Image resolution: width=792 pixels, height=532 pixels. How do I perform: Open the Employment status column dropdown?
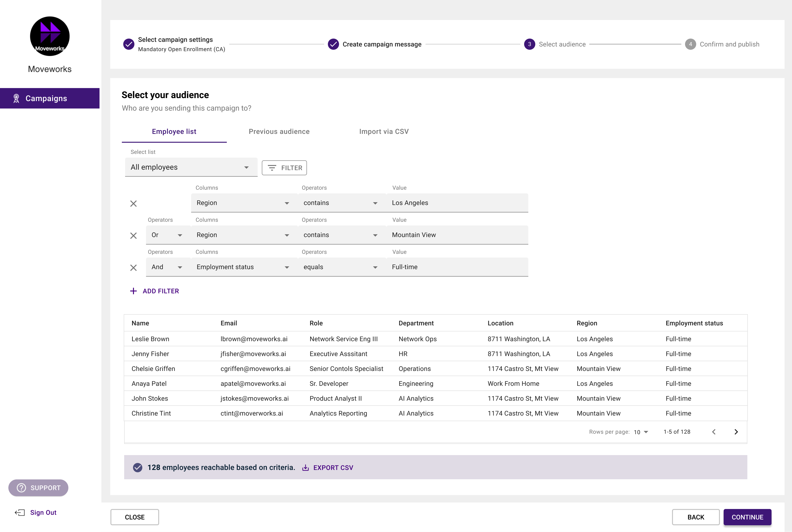(243, 267)
